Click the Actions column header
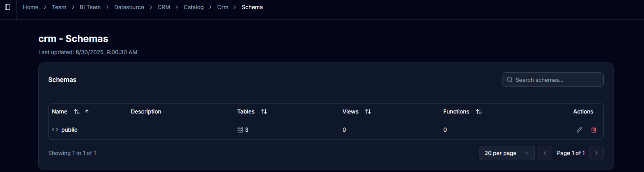This screenshot has width=644, height=172. pos(583,112)
